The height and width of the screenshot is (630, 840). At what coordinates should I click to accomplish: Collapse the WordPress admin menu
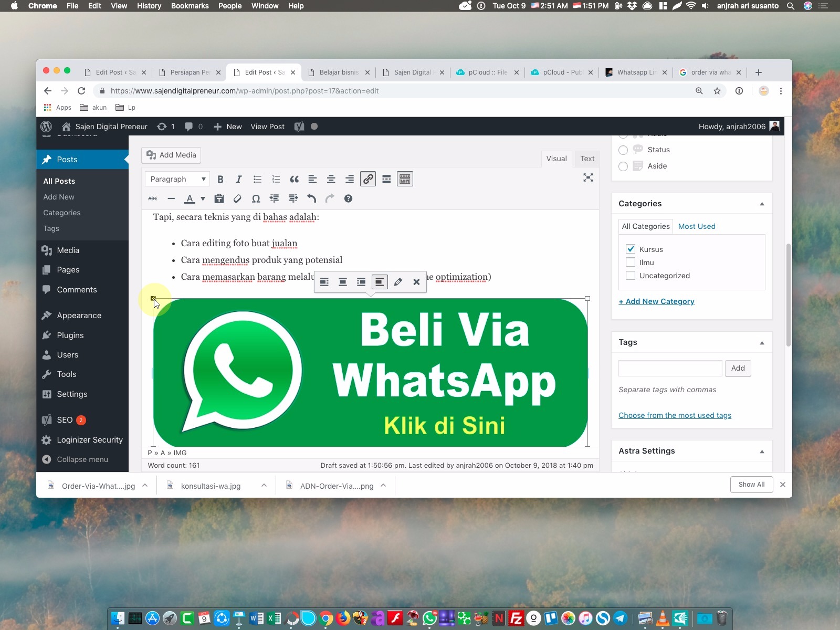tap(75, 459)
